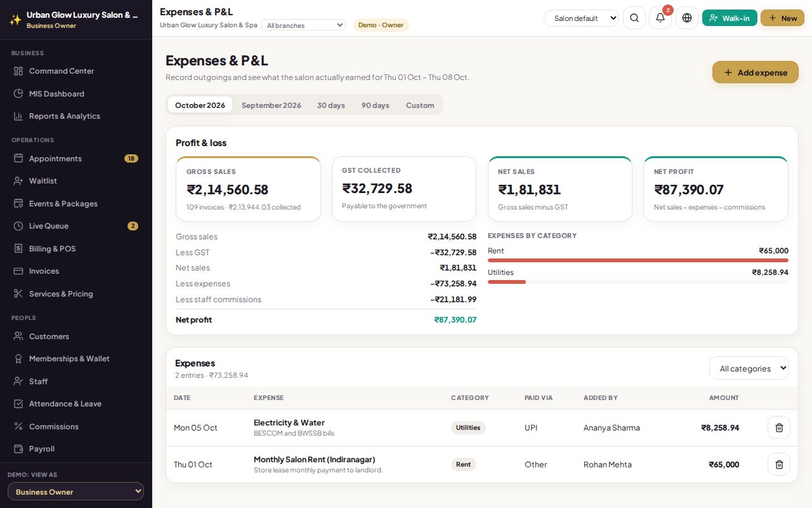Viewport: 812px width, 508px height.
Task: Go to Payroll in sidebar
Action: (x=76, y=449)
